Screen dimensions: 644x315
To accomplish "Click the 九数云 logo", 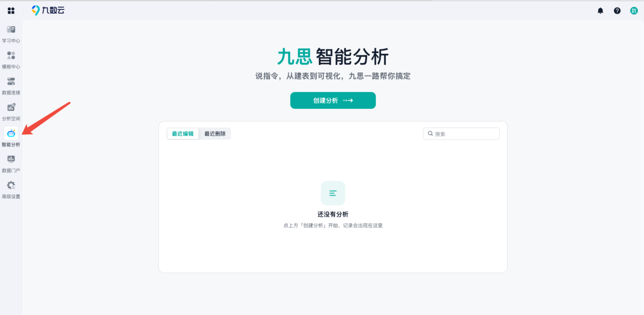I will tap(48, 10).
